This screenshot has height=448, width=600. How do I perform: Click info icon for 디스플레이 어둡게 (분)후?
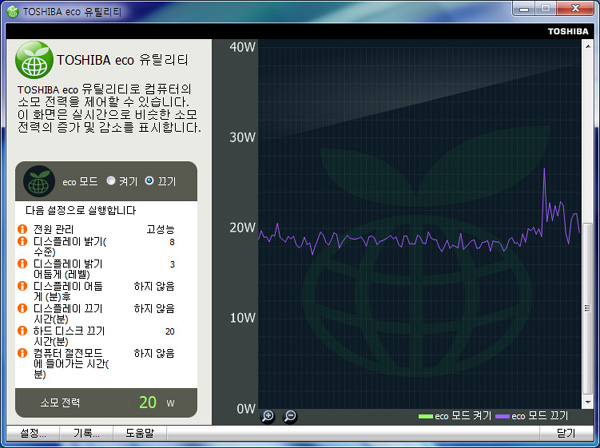23,286
